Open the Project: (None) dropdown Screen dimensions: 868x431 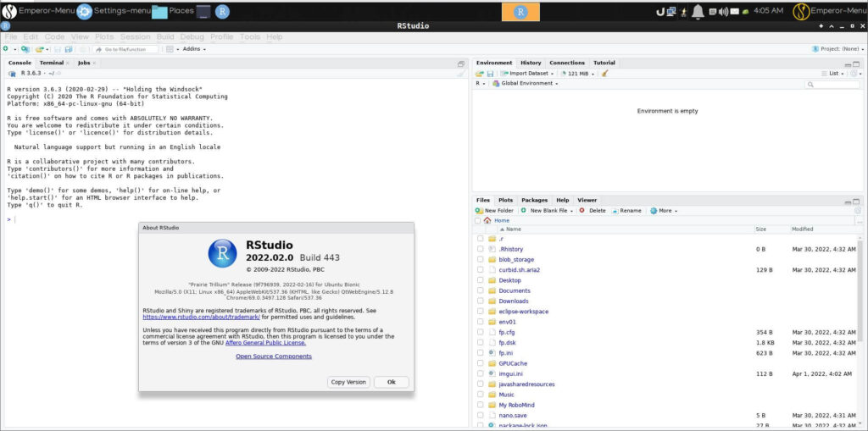click(838, 49)
